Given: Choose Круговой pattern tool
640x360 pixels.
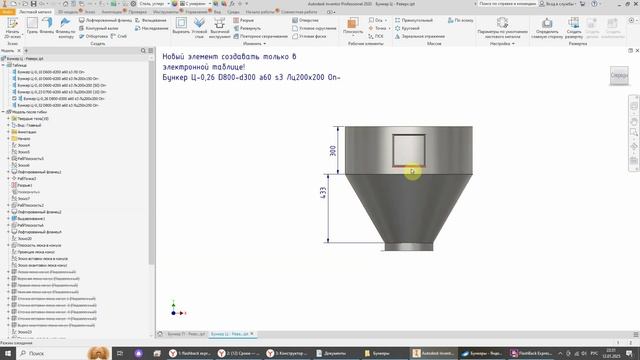Looking at the screenshot, I should pos(407,28).
